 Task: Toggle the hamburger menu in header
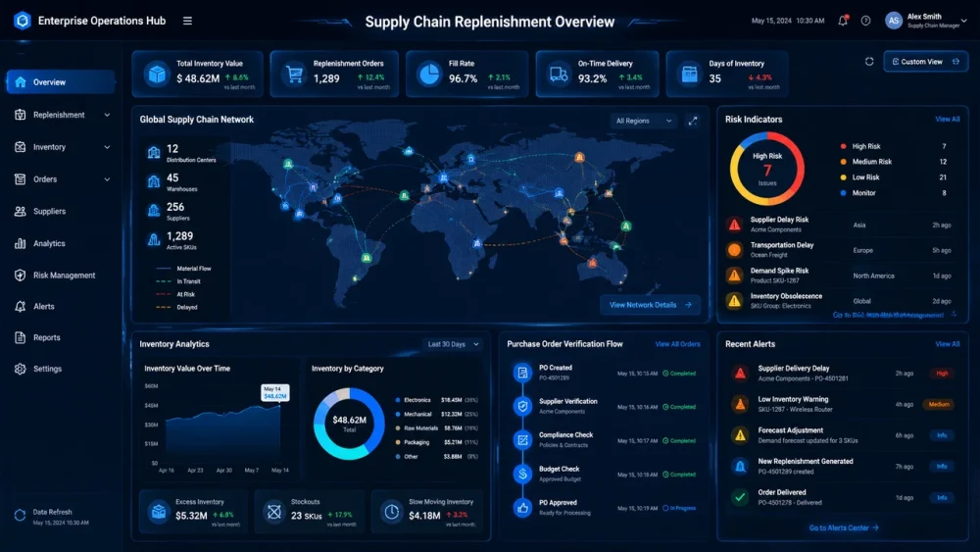[x=187, y=21]
